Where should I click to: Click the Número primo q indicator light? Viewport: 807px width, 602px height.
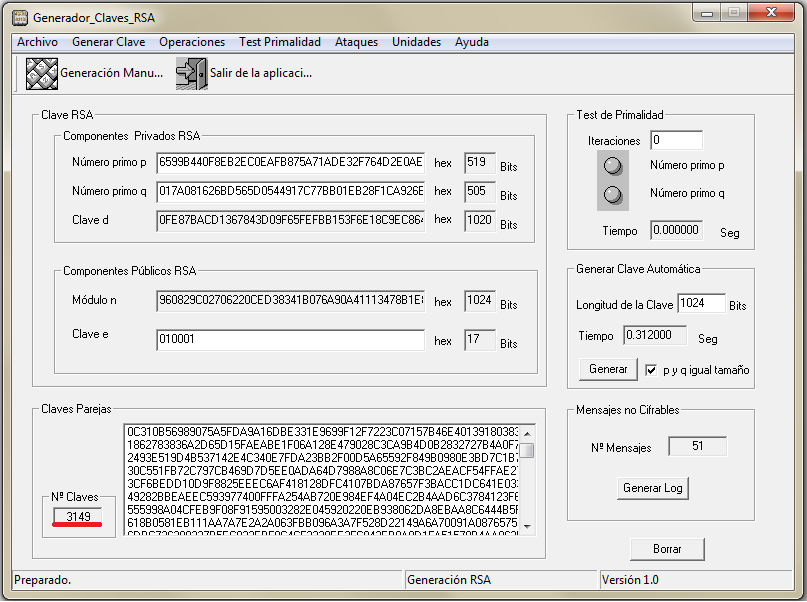click(614, 194)
